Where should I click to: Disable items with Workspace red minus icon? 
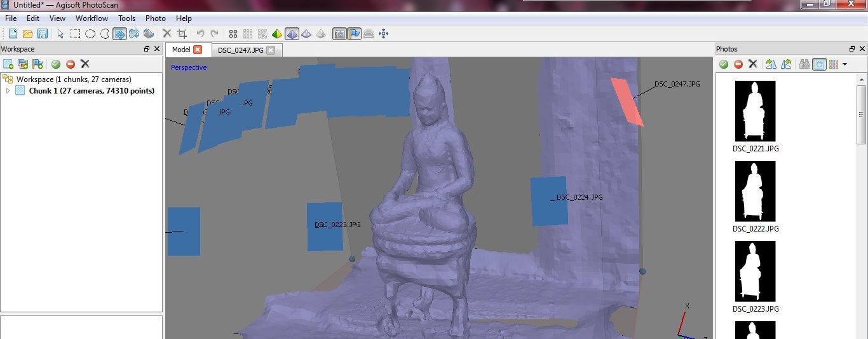click(71, 64)
